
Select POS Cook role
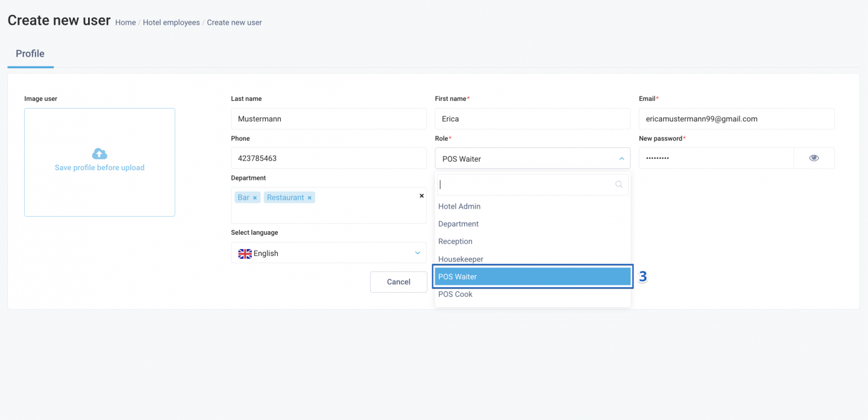tap(533, 294)
